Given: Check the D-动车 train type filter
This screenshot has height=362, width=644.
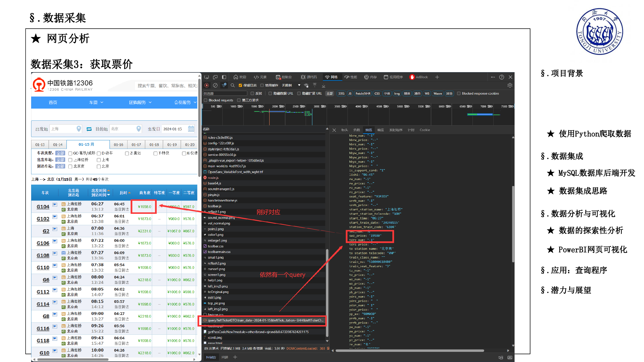Looking at the screenshot, I should pyautogui.click(x=99, y=153).
